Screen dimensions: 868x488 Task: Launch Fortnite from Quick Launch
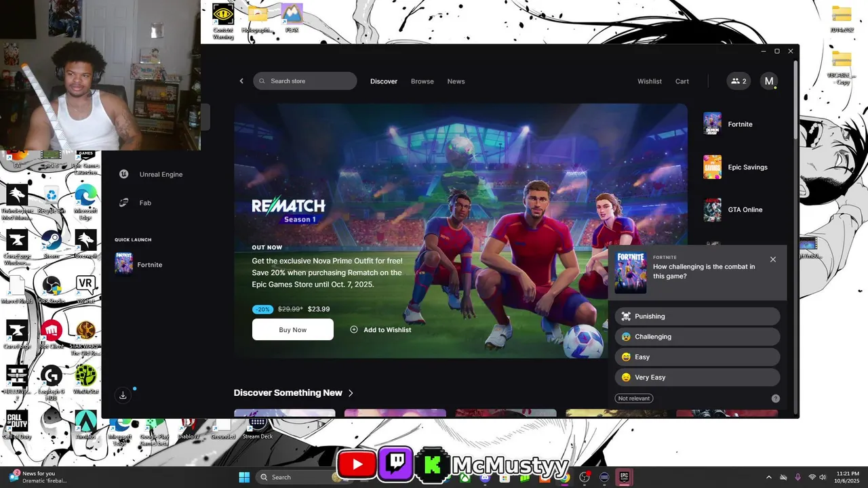click(139, 264)
